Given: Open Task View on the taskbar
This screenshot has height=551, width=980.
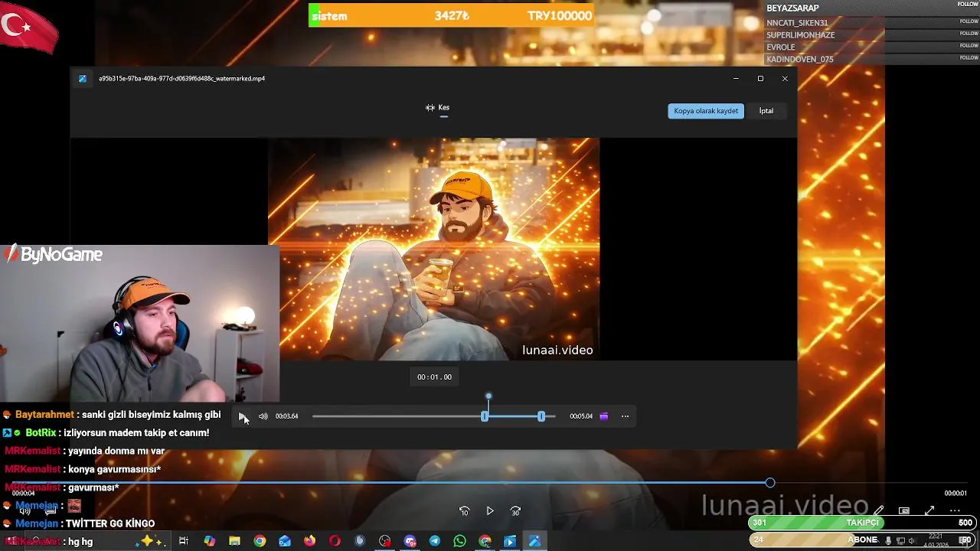Looking at the screenshot, I should [184, 541].
